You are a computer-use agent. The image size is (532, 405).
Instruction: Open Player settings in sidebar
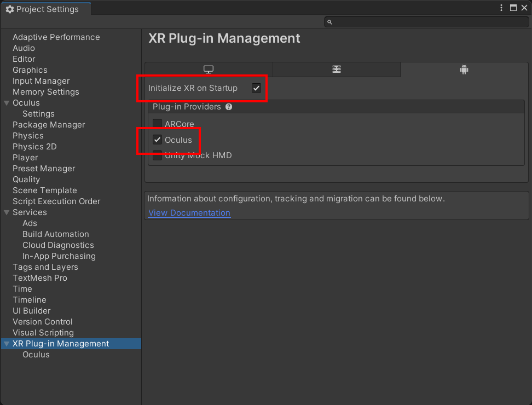[x=25, y=158]
